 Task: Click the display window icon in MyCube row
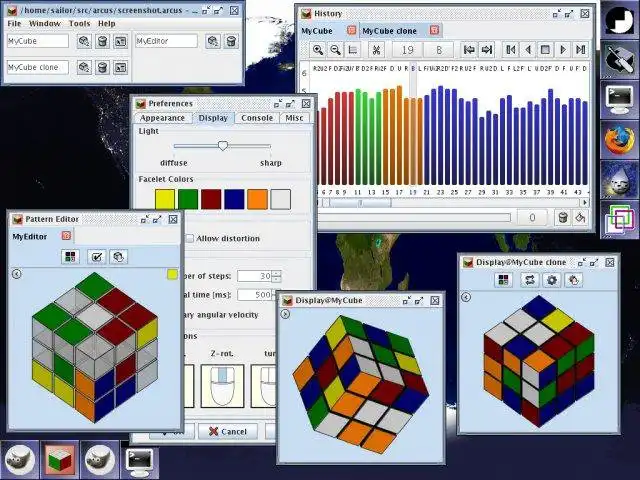pyautogui.click(x=120, y=41)
